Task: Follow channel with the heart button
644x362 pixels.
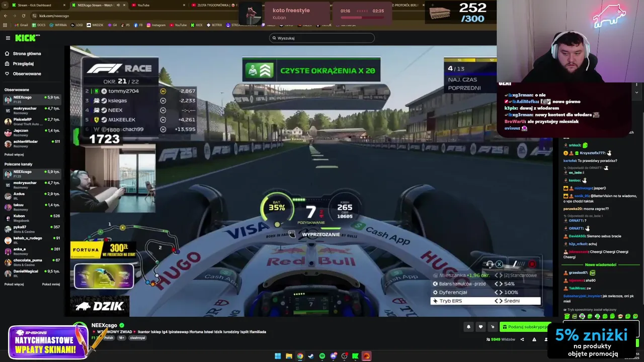Action: 480,327
